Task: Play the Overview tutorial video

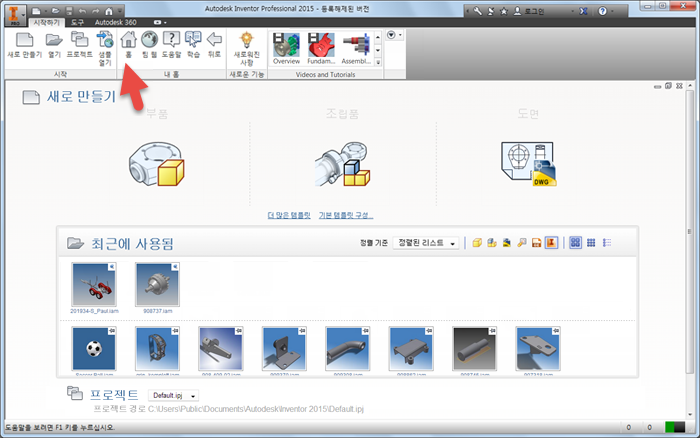Action: 287,48
